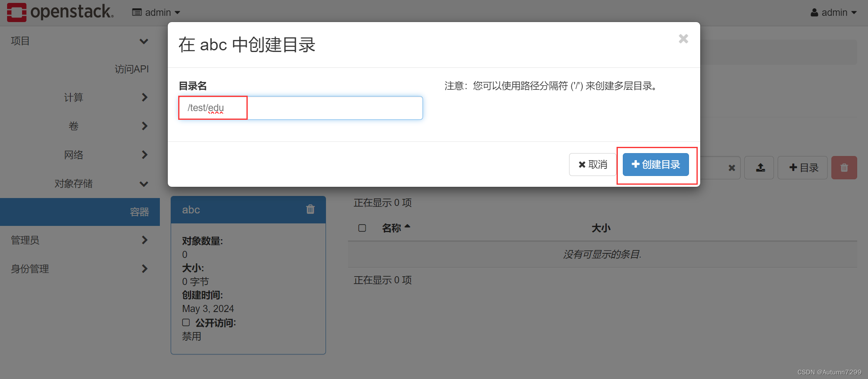
Task: Expand the 网络 sidebar section
Action: coord(80,155)
